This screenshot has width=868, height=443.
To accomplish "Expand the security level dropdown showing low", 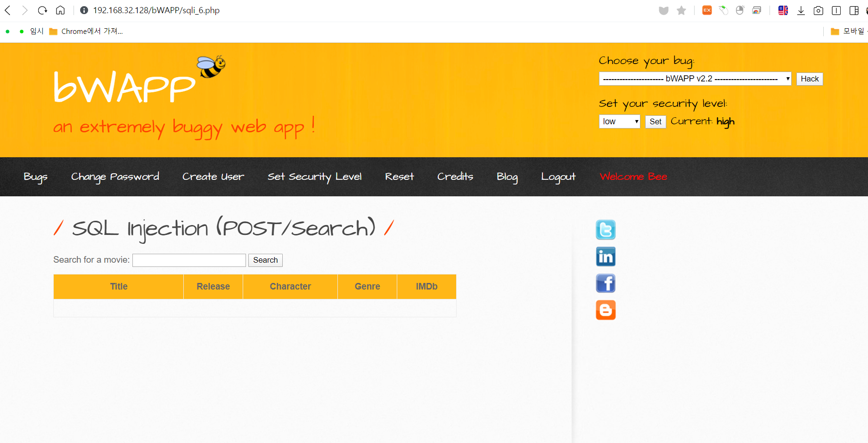I will click(x=620, y=121).
